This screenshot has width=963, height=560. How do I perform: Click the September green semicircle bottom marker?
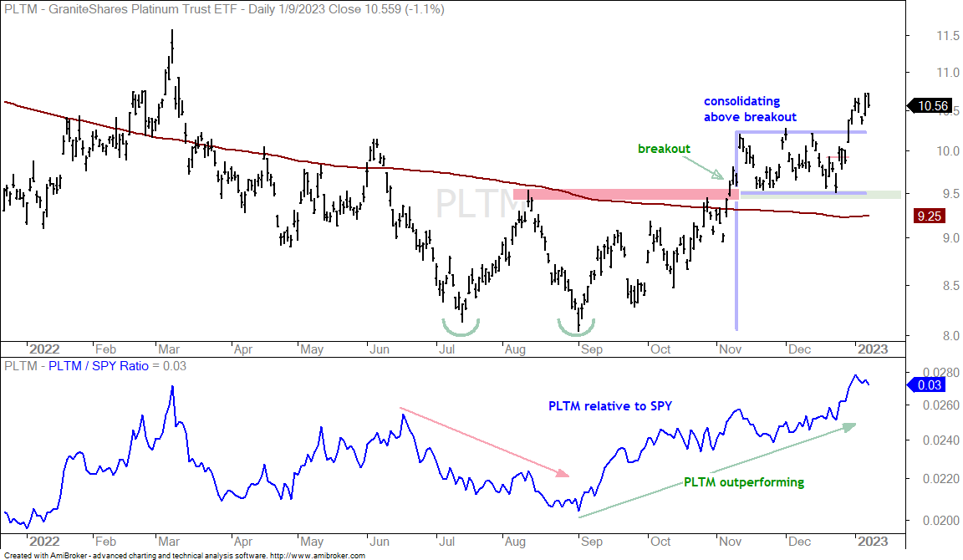[x=576, y=328]
